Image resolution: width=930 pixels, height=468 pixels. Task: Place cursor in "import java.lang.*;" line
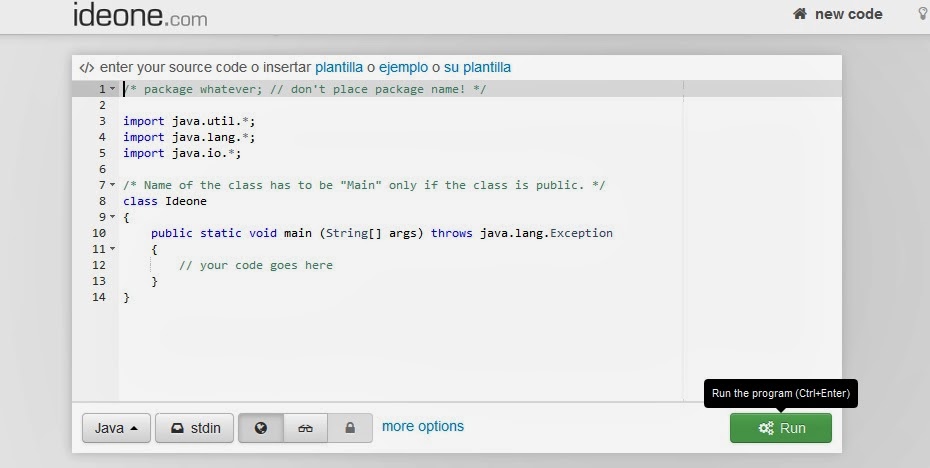[189, 137]
